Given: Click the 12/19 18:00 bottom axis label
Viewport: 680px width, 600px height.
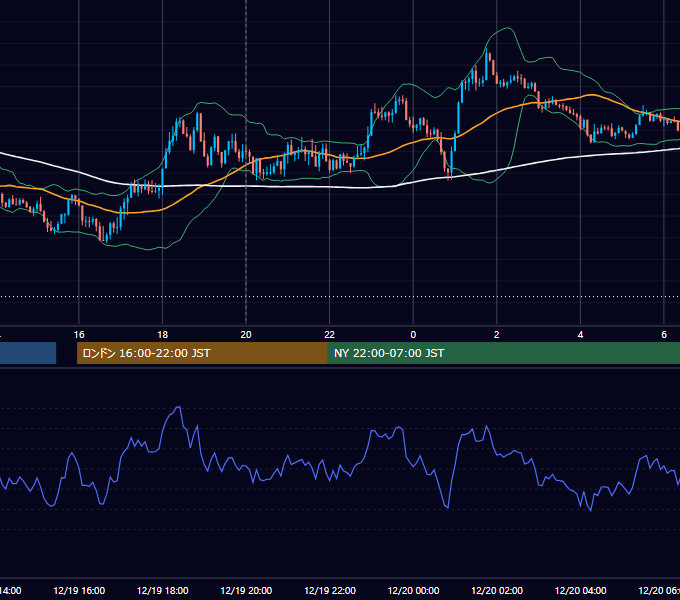Looking at the screenshot, I should [x=163, y=590].
